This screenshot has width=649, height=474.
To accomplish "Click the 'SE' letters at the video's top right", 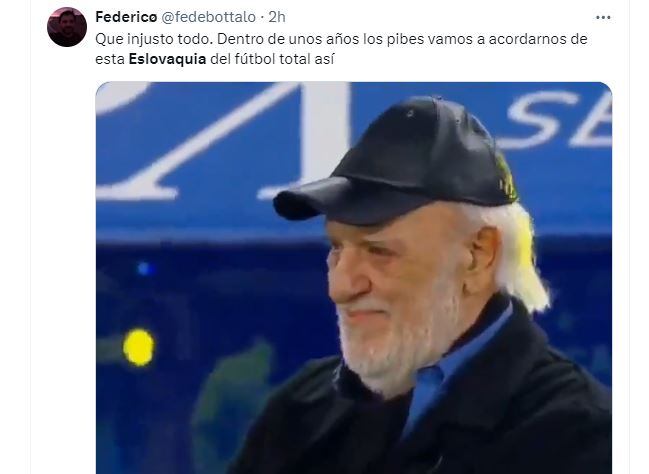I will click(559, 120).
